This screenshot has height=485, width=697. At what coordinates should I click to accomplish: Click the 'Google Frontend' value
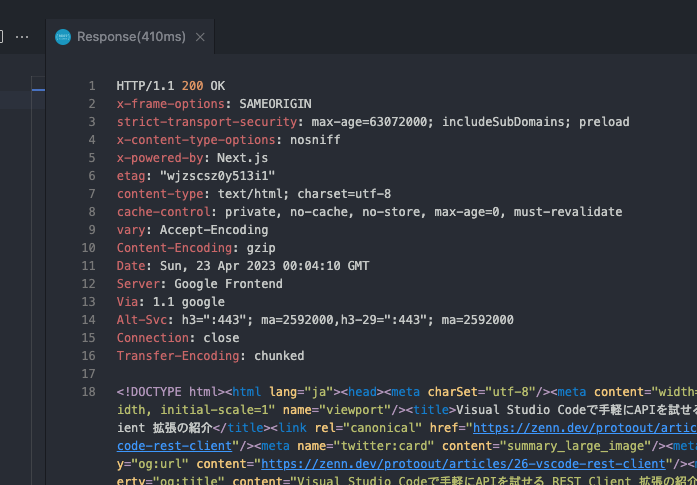[228, 284]
